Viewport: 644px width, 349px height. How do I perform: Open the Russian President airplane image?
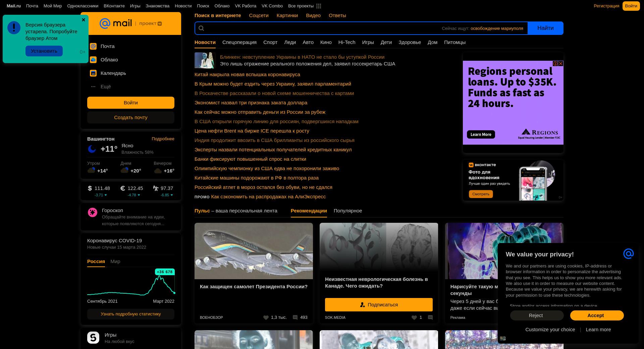tap(254, 251)
